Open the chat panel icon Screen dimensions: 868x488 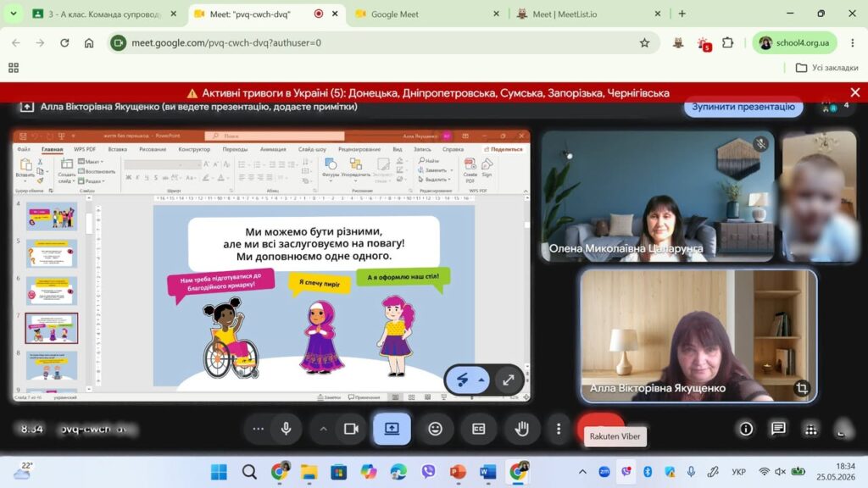click(778, 429)
